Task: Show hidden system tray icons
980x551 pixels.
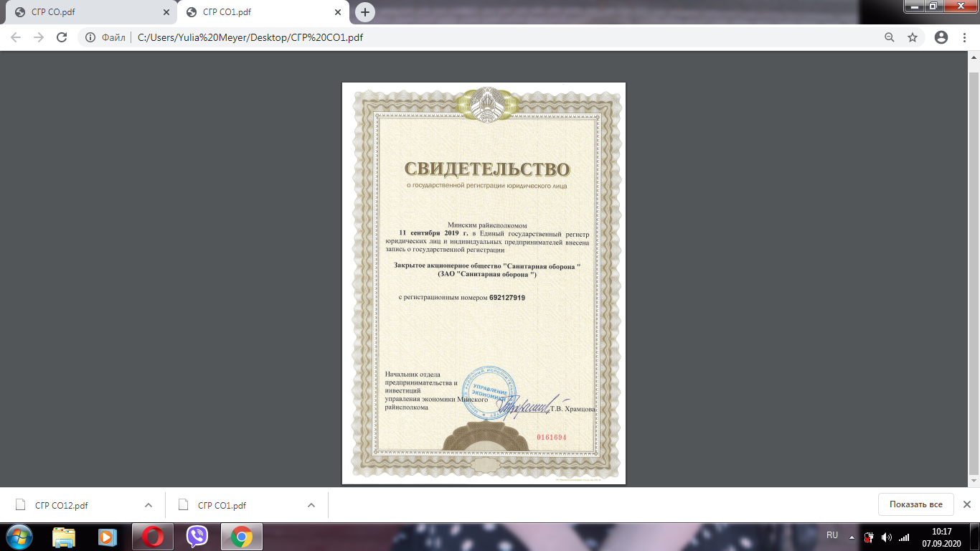Action: click(x=852, y=537)
